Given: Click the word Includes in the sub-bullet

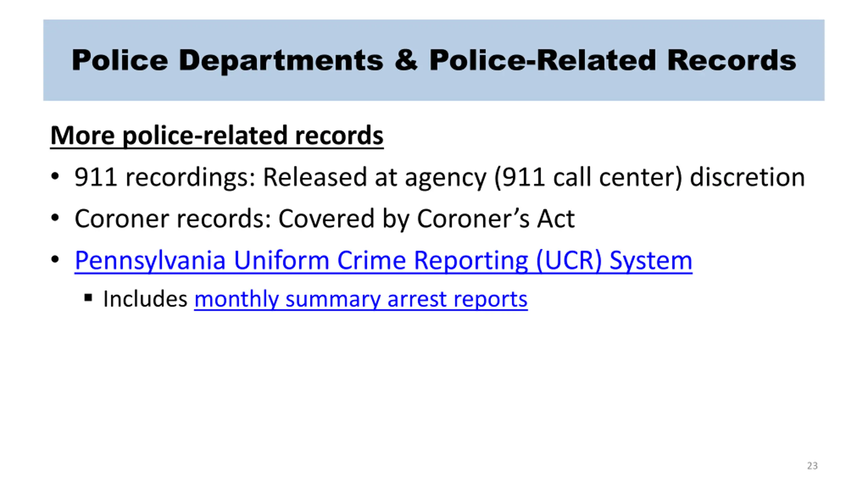Looking at the screenshot, I should click(145, 299).
